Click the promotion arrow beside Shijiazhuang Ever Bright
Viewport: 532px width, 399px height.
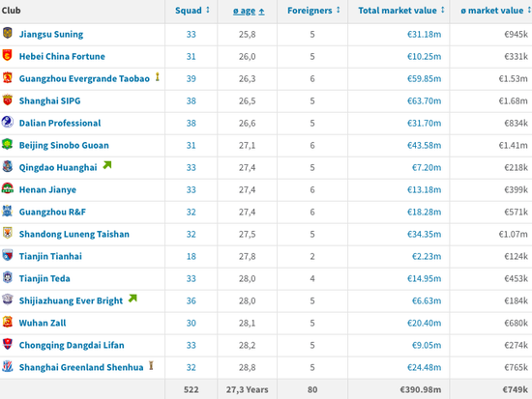pos(133,299)
